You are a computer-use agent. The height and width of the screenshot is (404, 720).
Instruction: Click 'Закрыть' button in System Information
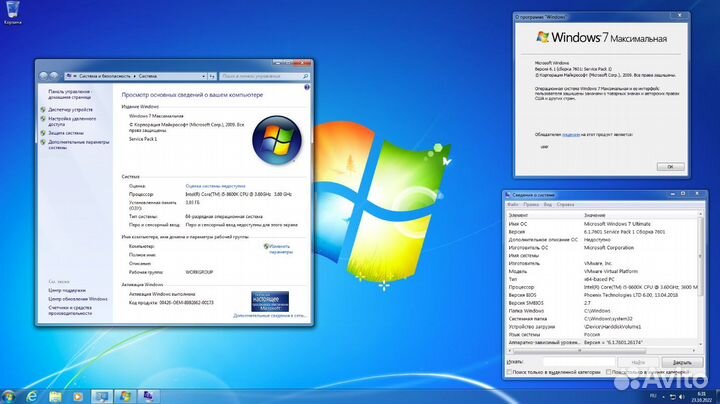click(682, 362)
